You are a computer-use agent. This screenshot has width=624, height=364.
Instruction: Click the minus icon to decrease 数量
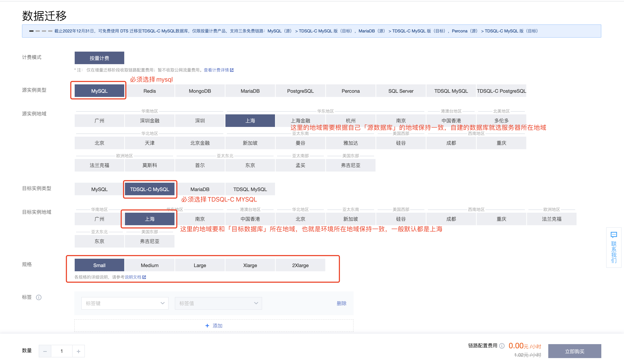click(45, 351)
